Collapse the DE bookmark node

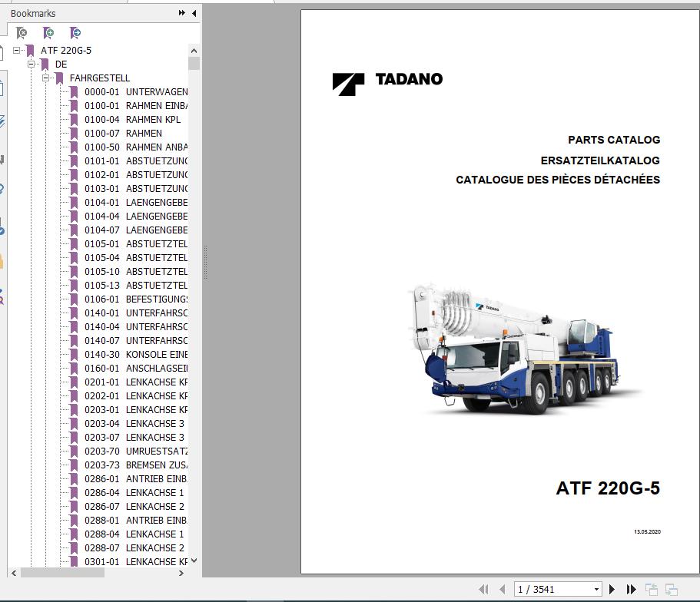(31, 64)
